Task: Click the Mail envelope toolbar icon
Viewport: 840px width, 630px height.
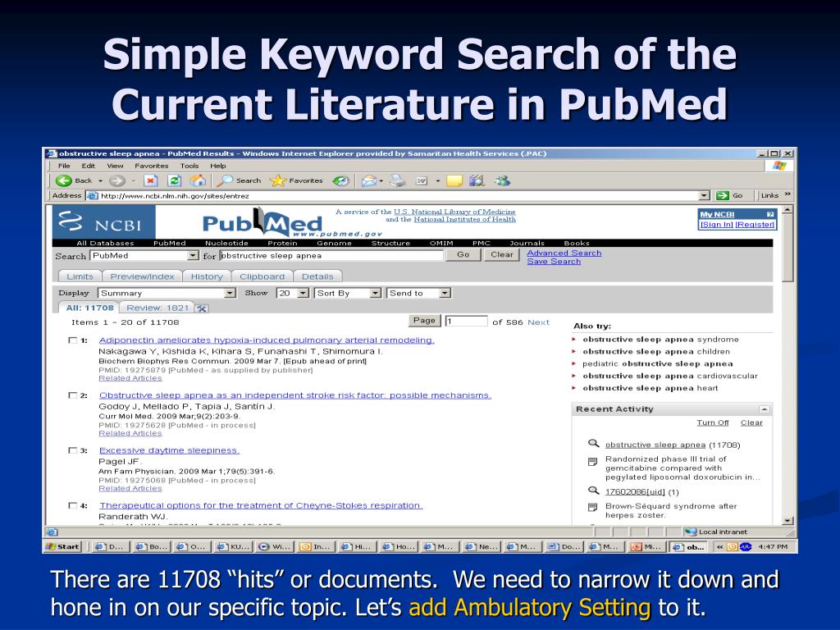Action: click(x=368, y=181)
